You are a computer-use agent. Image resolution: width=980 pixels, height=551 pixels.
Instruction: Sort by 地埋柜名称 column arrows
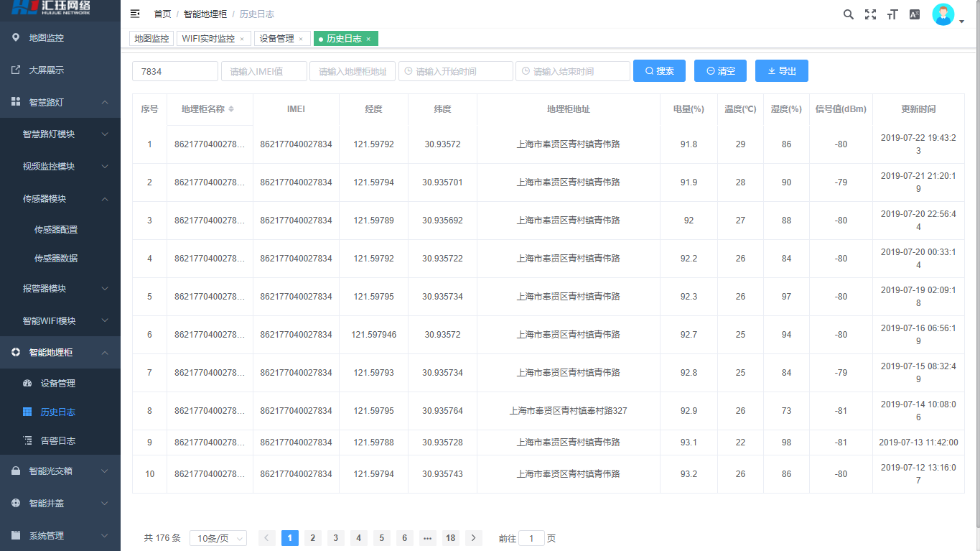click(x=231, y=109)
